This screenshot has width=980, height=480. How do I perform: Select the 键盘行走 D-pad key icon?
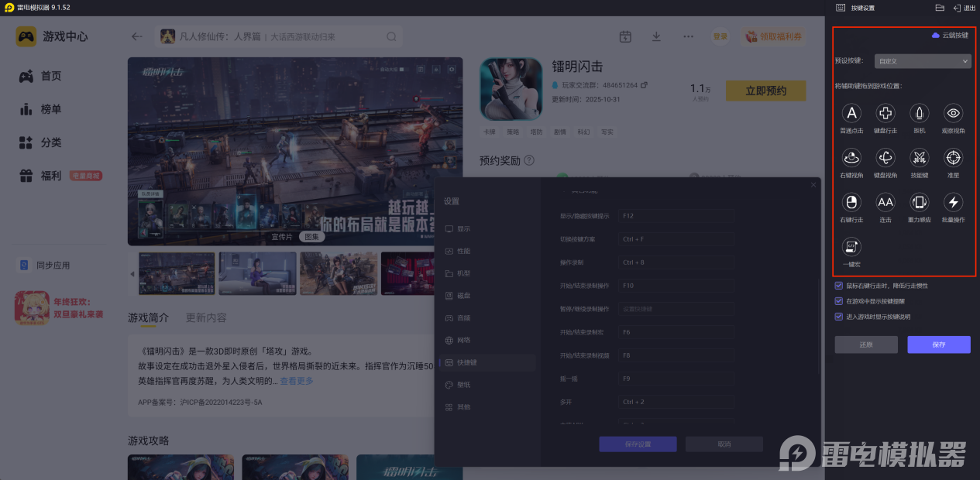(885, 113)
